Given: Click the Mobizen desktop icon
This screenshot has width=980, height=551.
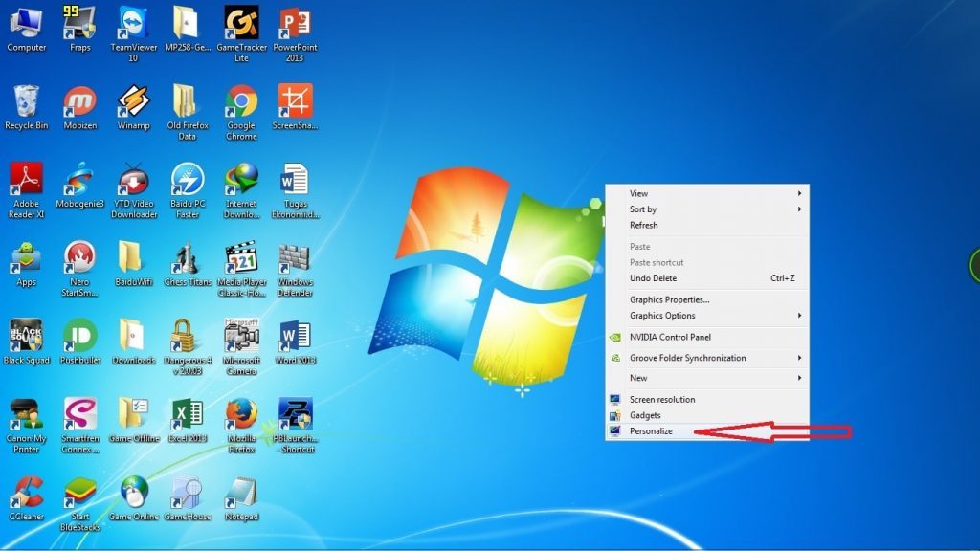Looking at the screenshot, I should pos(80,101).
